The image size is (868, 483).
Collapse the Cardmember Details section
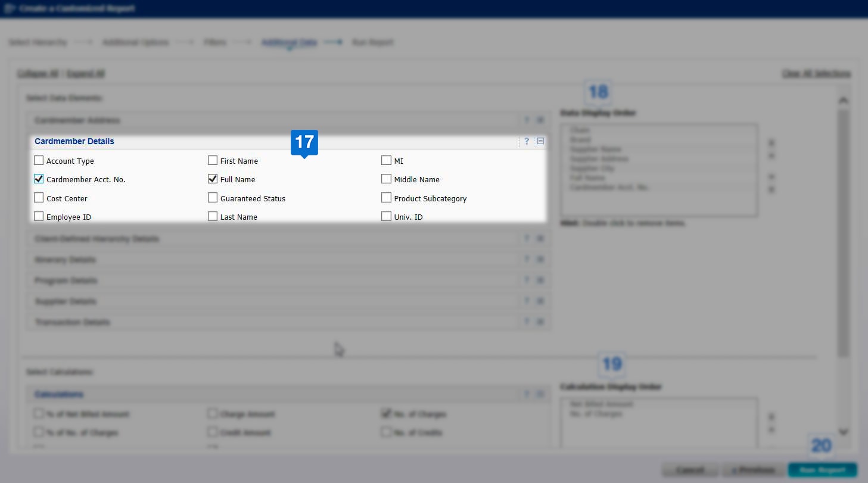point(540,142)
